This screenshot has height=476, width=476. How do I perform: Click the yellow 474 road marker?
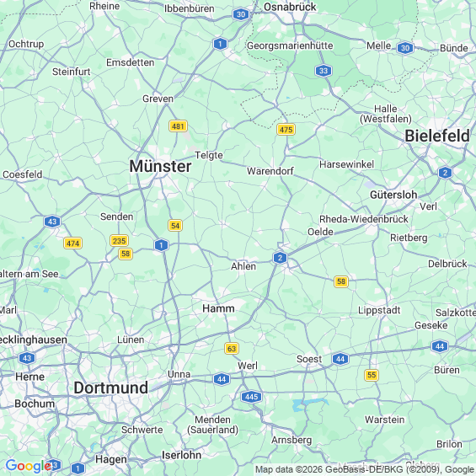tap(72, 243)
